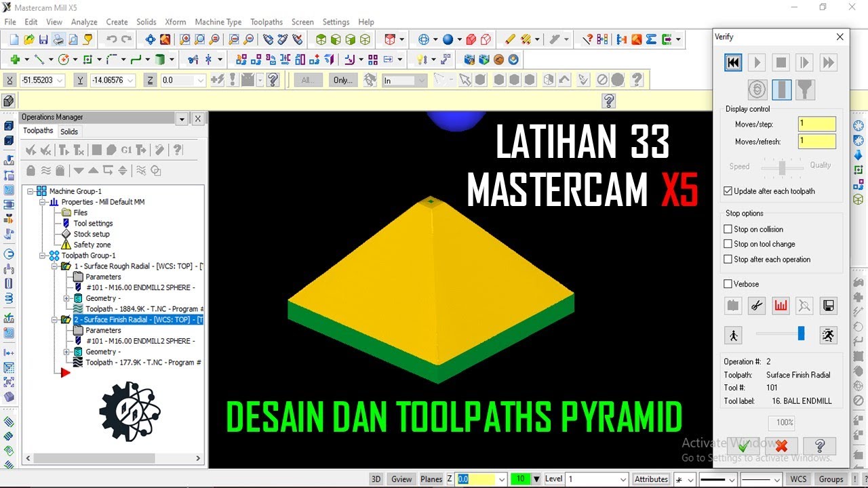Click the fast forward button in Verify
This screenshot has width=868, height=488.
[x=828, y=62]
